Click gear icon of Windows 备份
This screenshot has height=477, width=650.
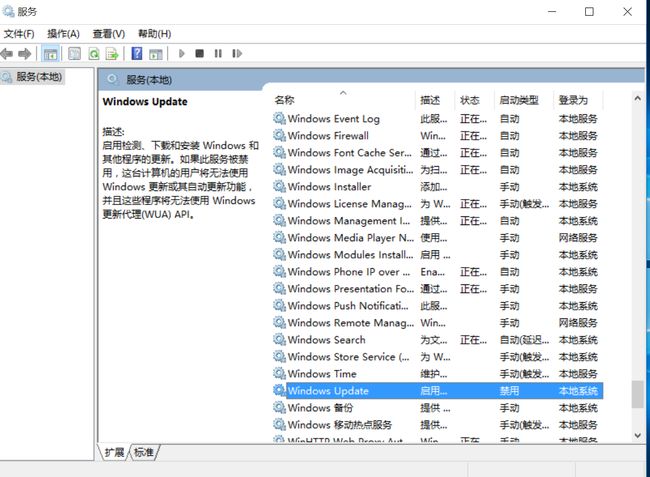click(x=279, y=407)
